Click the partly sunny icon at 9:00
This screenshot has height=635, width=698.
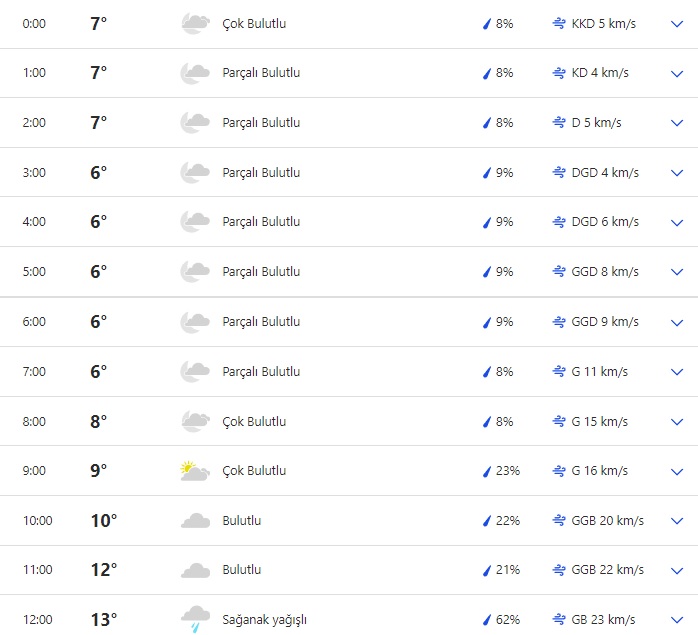click(194, 471)
